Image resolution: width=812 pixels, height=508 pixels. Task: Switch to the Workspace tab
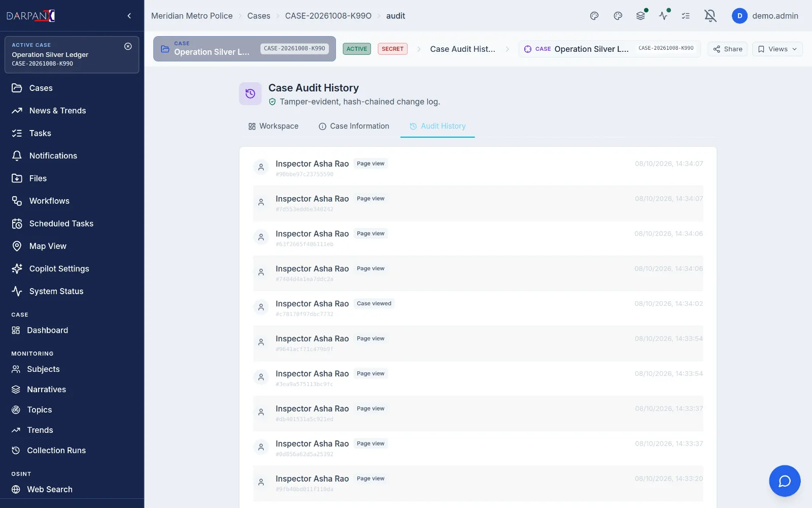(x=273, y=126)
